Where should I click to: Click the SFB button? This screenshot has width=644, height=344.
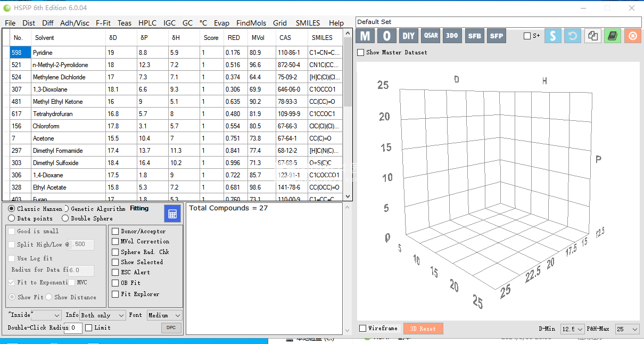[x=474, y=36]
